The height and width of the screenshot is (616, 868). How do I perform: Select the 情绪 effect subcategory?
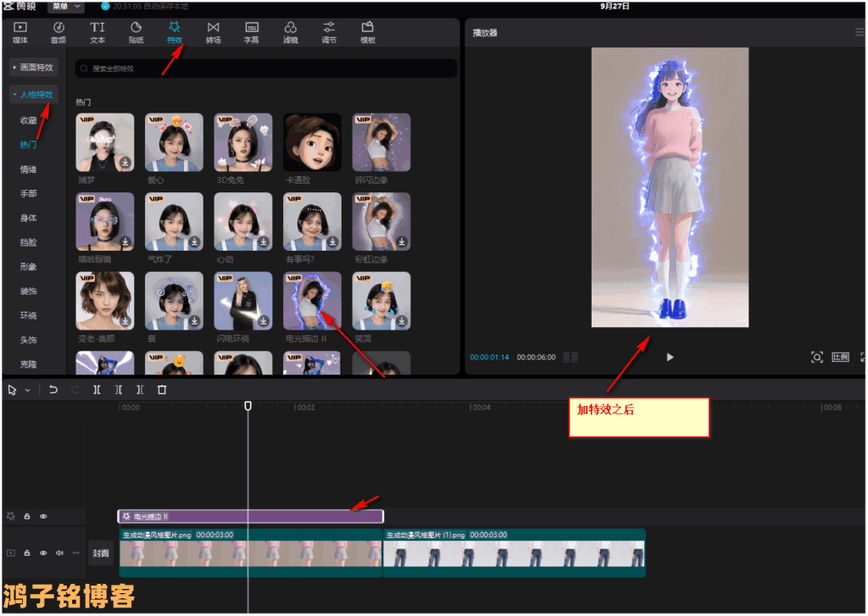[28, 169]
